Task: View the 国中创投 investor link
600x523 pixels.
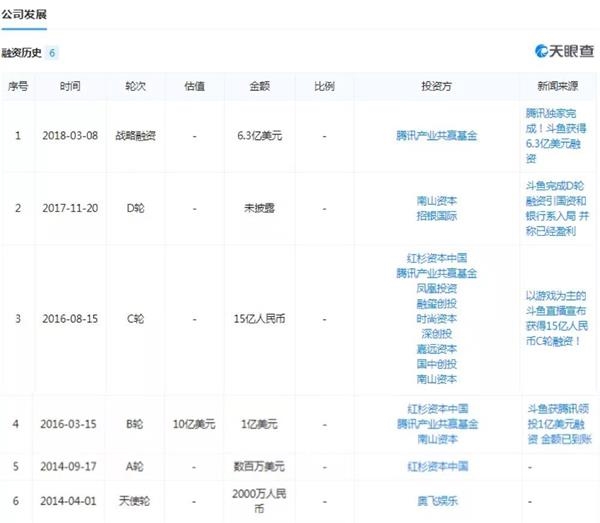Action: tap(437, 363)
